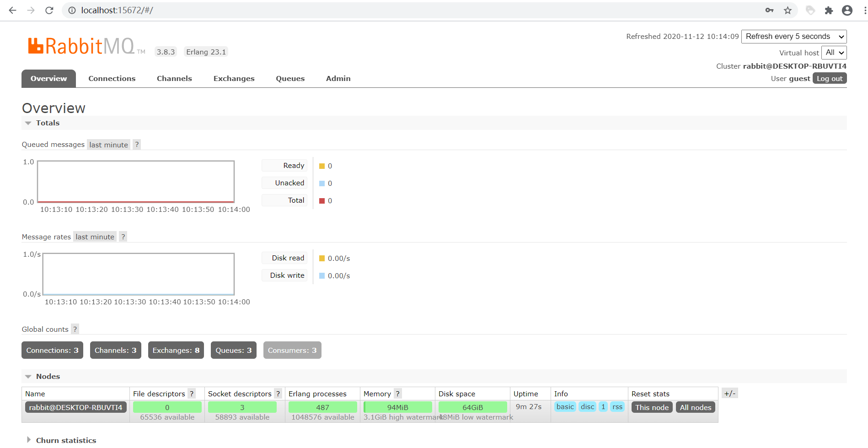Click the version label 3.8.3
The image size is (868, 448).
166,52
